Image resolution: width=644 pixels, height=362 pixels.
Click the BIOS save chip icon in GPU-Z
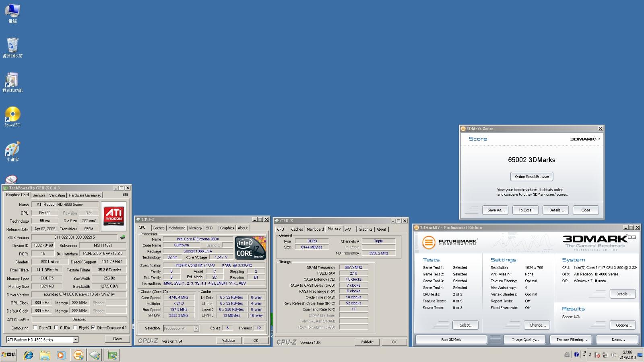(123, 237)
